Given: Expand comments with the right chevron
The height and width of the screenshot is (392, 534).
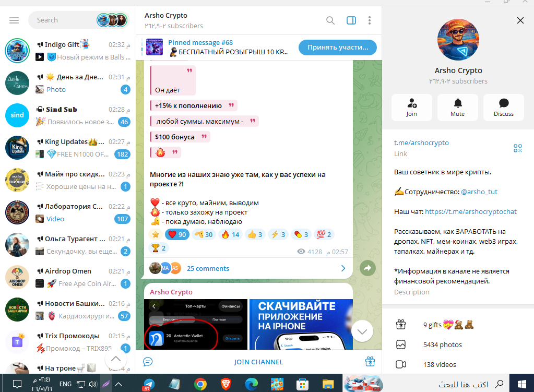Looking at the screenshot, I should coord(343,268).
